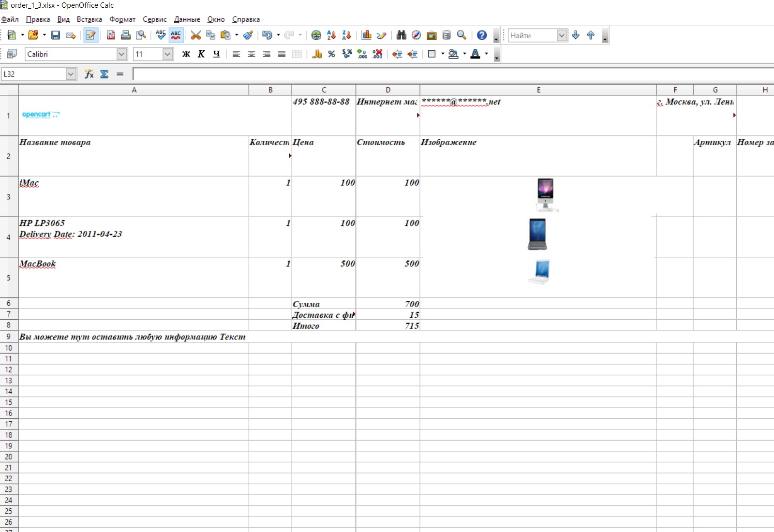Open the Данные menu
774x532 pixels.
(x=187, y=19)
